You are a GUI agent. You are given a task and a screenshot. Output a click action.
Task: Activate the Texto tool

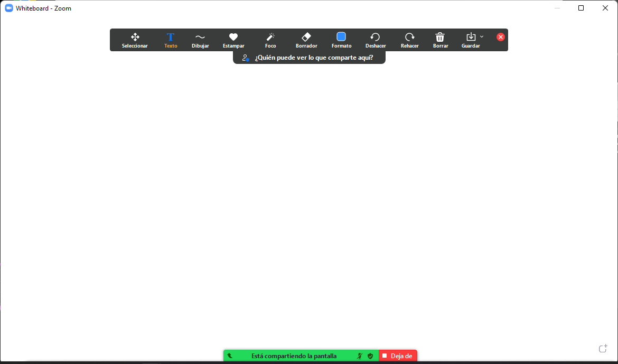(171, 40)
